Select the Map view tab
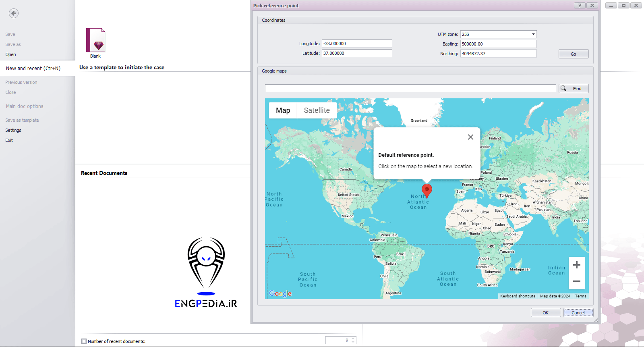The height and width of the screenshot is (347, 644). pyautogui.click(x=283, y=110)
